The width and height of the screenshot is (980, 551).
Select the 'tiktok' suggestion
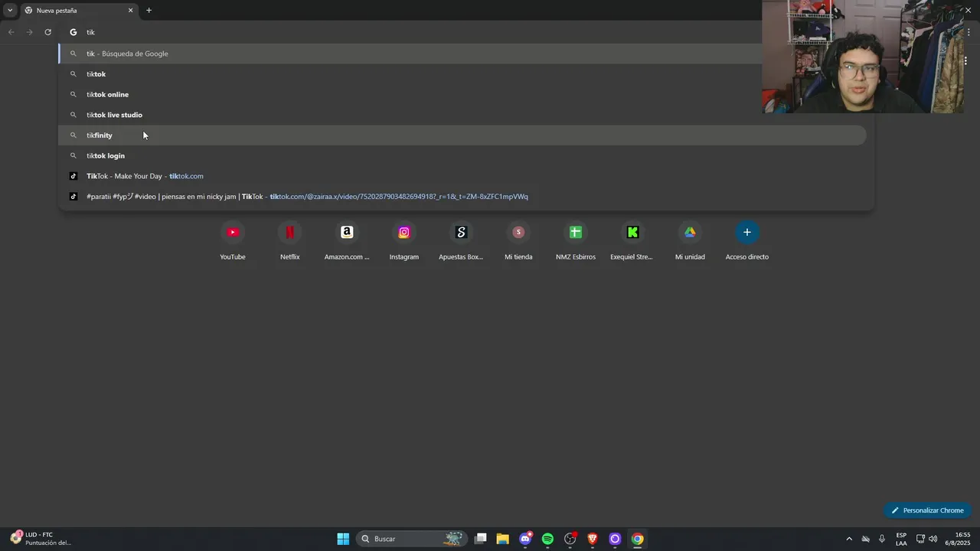(462, 74)
